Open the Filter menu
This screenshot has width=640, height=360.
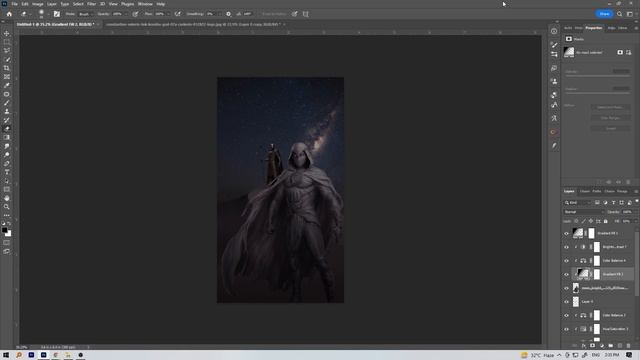point(91,4)
